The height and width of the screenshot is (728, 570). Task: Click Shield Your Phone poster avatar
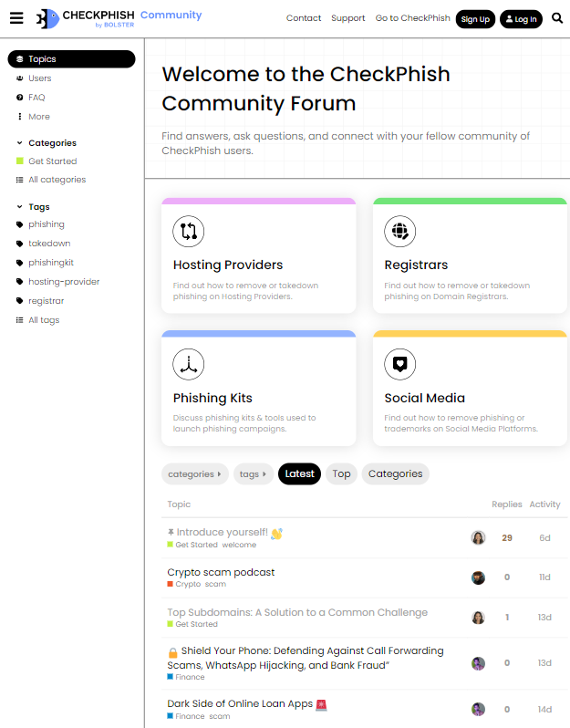tap(478, 663)
